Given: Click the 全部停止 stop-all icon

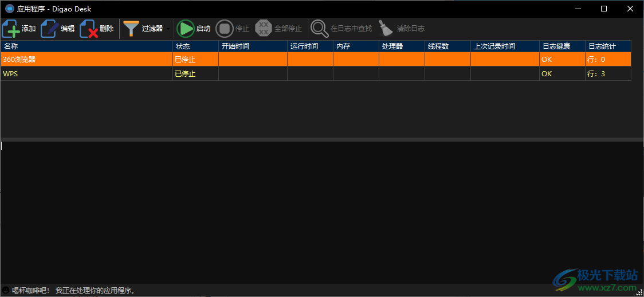Looking at the screenshot, I should (264, 29).
